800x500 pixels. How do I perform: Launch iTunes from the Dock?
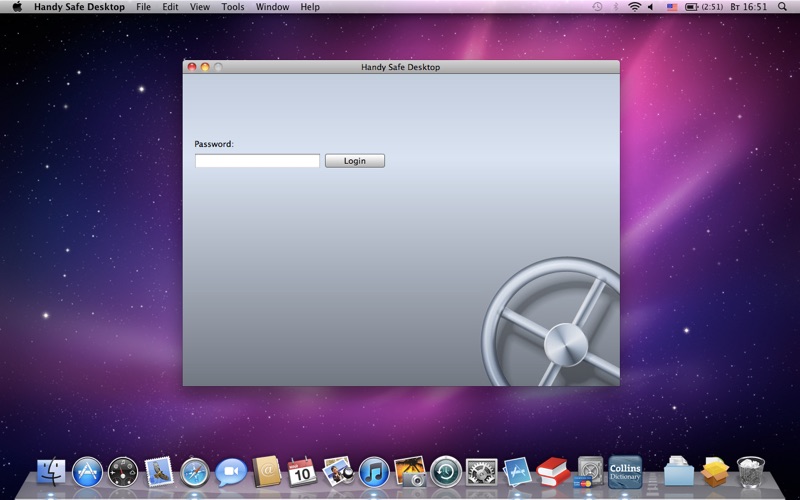tap(374, 472)
